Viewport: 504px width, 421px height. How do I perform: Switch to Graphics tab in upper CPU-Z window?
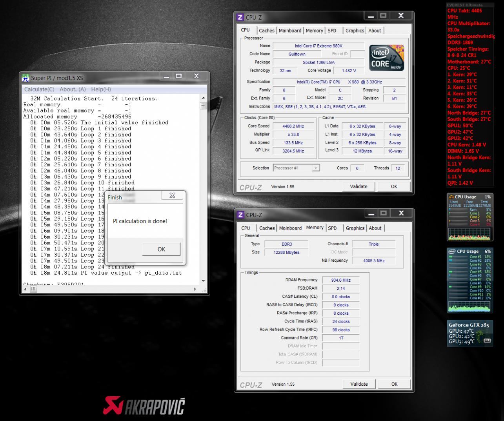click(355, 31)
